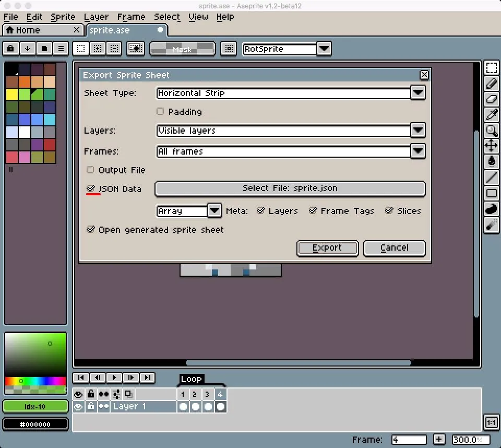Pick the yellow palette swatch
Viewport: 501px width, 448px height.
tap(12, 95)
